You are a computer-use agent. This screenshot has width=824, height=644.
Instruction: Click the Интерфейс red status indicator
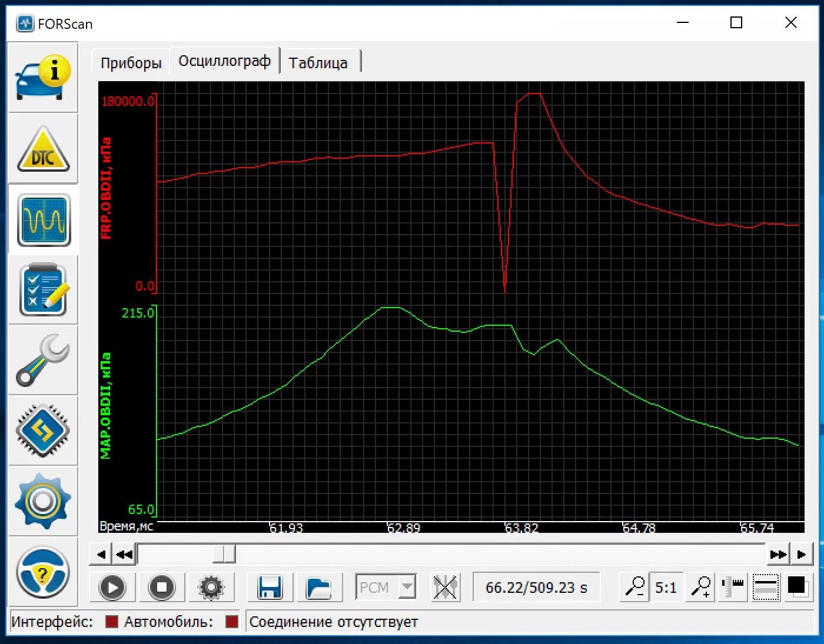point(111,621)
